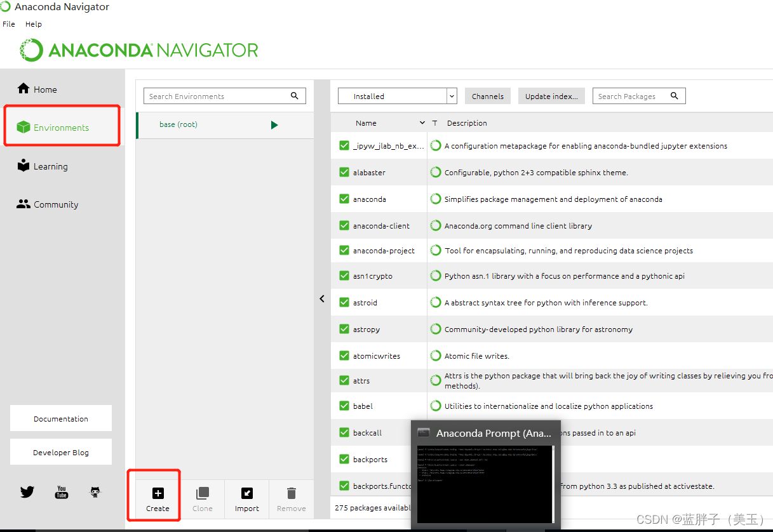Click the YouTube icon
Image resolution: width=773 pixels, height=532 pixels.
[61, 491]
